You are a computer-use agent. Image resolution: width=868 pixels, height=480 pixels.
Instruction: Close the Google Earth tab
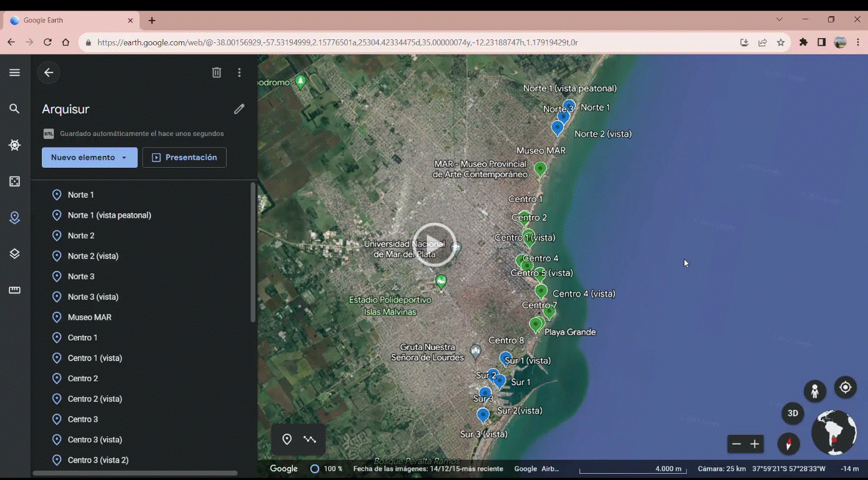coord(131,21)
